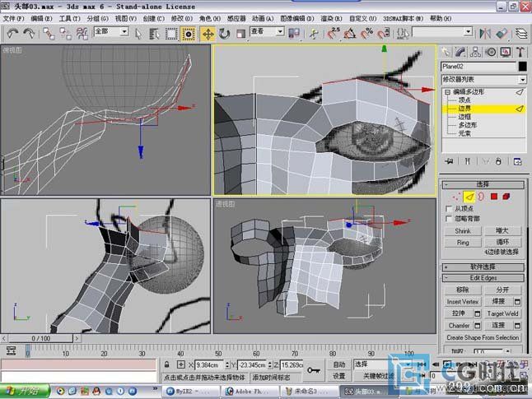Click the Plane02 object name field
Image resolution: width=532 pixels, height=399 pixels.
(478, 67)
